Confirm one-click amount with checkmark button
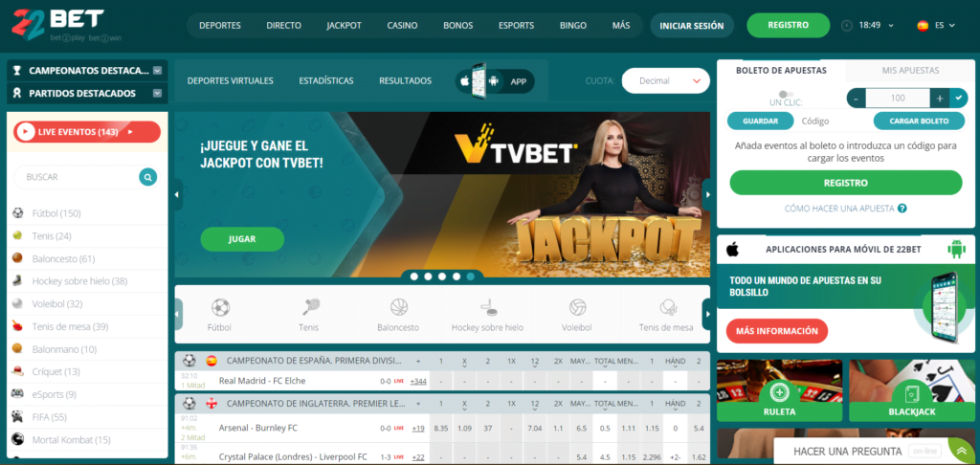The width and height of the screenshot is (980, 465). coord(959,98)
